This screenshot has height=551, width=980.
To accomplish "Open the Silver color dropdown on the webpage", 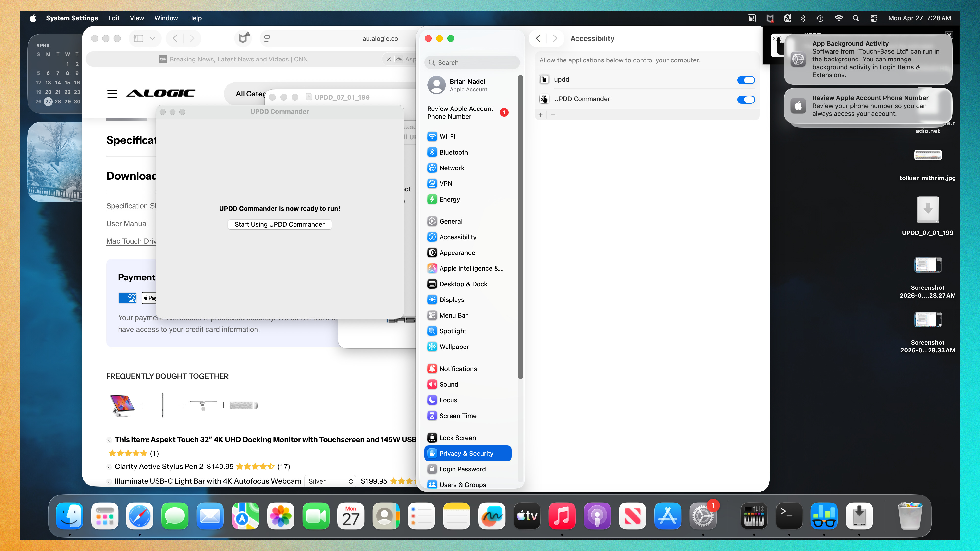I will point(330,481).
